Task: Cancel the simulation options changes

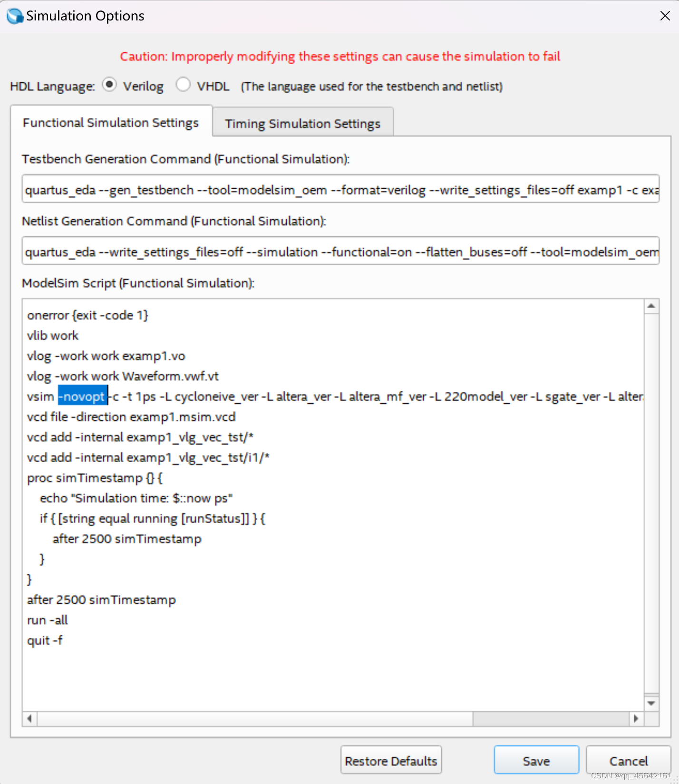Action: point(628,761)
